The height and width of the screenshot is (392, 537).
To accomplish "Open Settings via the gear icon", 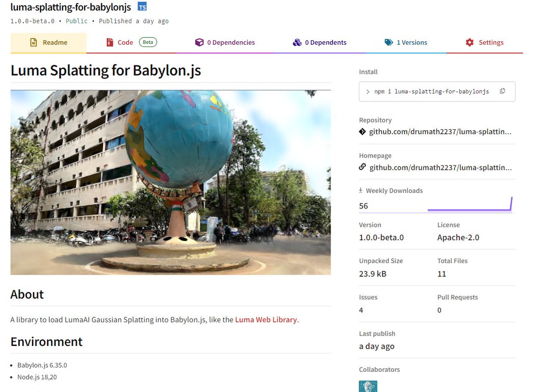I will click(469, 42).
